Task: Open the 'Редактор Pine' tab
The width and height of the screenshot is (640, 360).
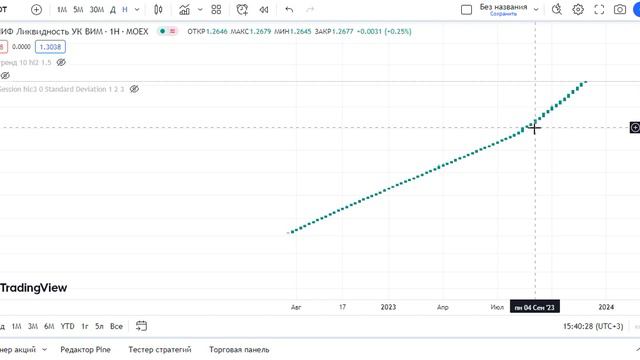Action: 85,349
